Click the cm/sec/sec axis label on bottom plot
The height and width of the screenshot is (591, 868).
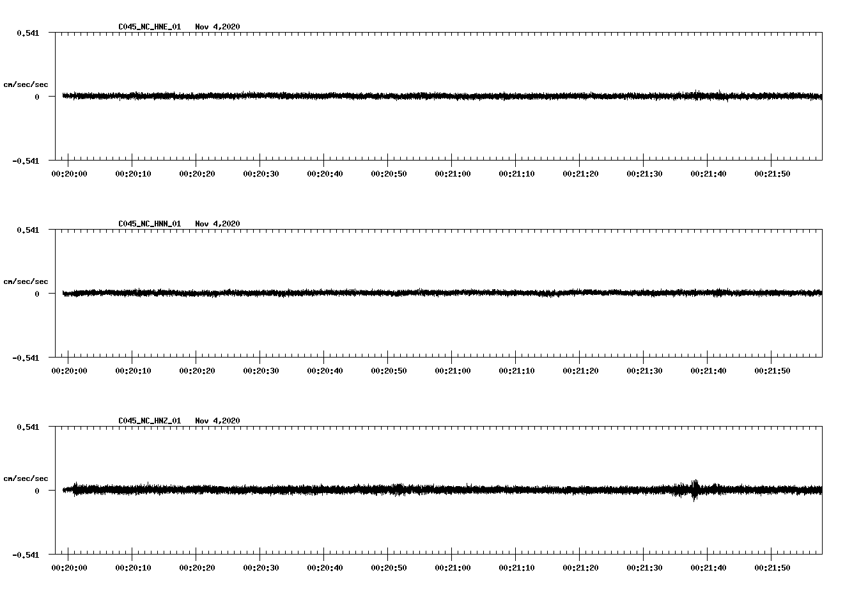point(26,477)
